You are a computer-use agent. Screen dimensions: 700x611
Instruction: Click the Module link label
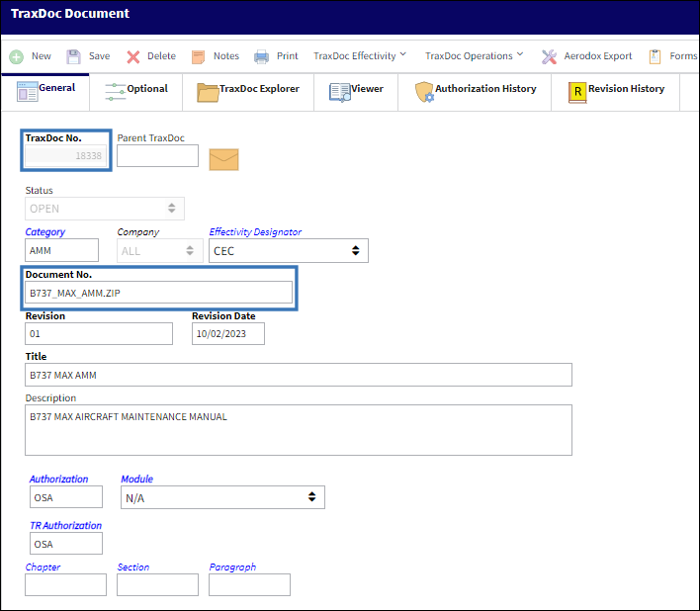point(137,479)
